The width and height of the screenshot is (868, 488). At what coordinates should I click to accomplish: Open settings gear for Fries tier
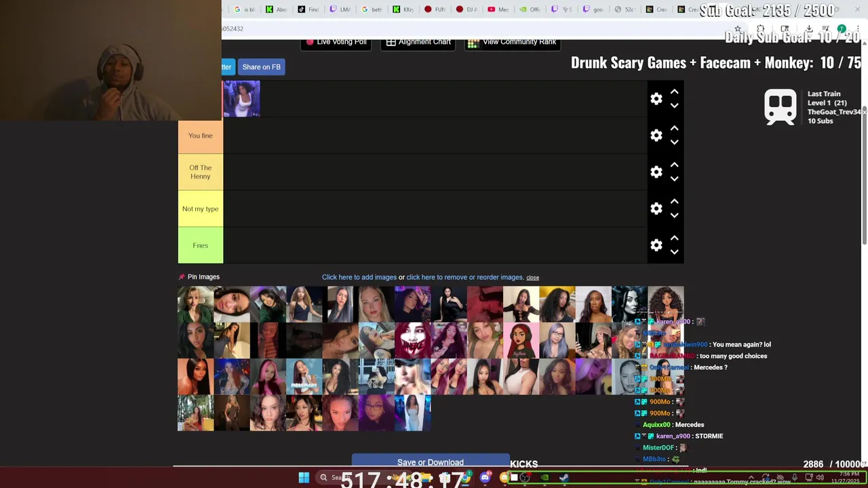(656, 245)
